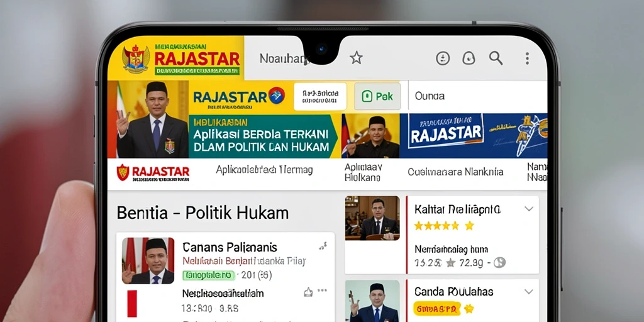Open downloads via the circled arrow icon

(443, 58)
